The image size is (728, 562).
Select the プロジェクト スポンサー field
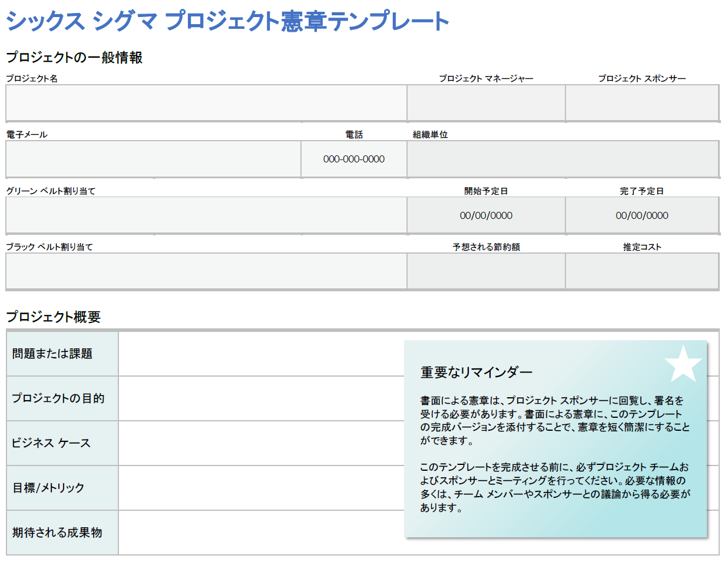[642, 103]
